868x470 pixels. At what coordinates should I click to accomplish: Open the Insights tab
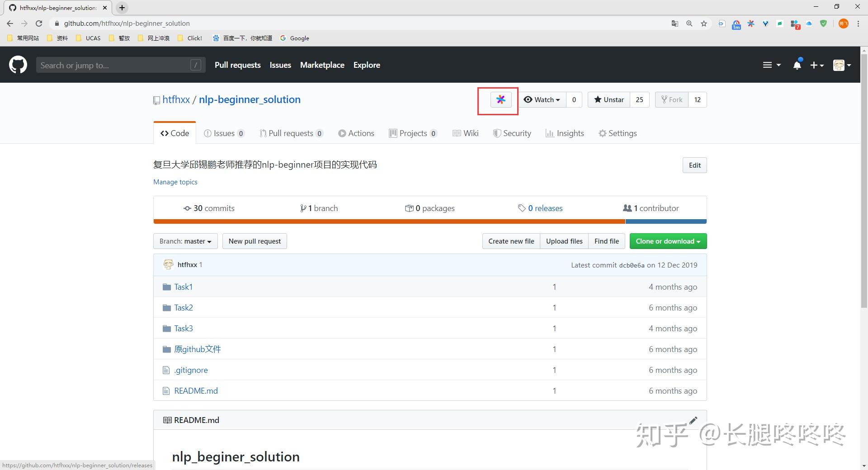tap(565, 133)
